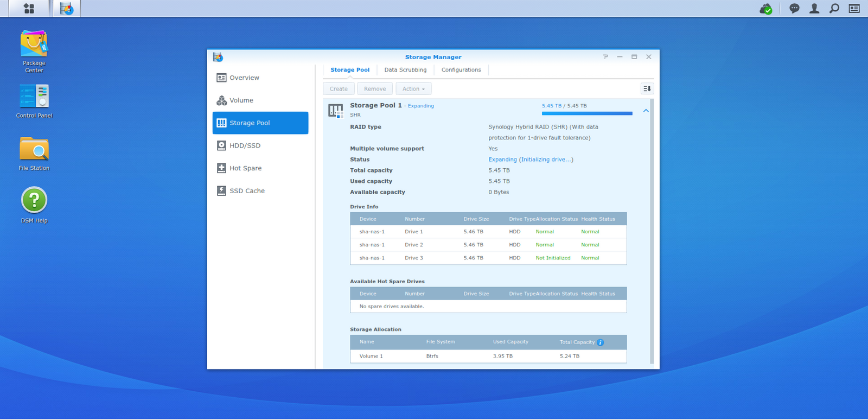Click the Drive Size header in Drive Info
868x420 pixels.
[476, 219]
